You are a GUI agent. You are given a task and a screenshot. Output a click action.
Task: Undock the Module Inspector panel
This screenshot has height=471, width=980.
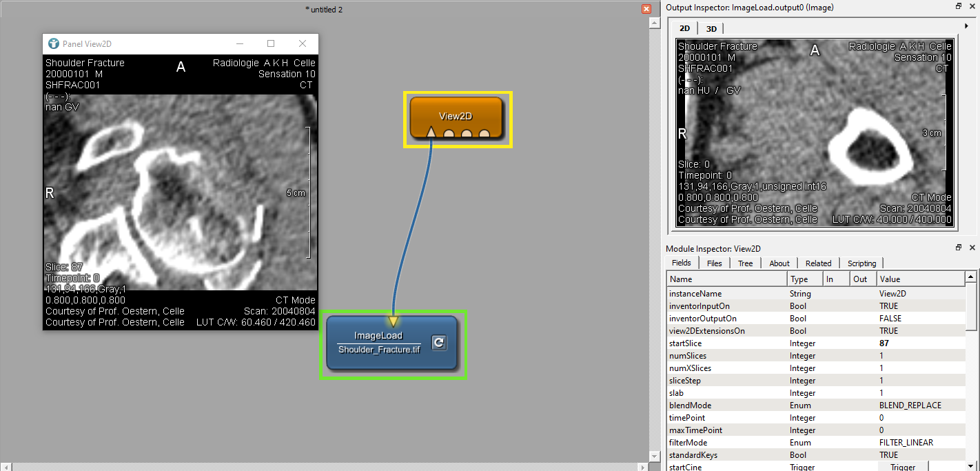point(959,248)
